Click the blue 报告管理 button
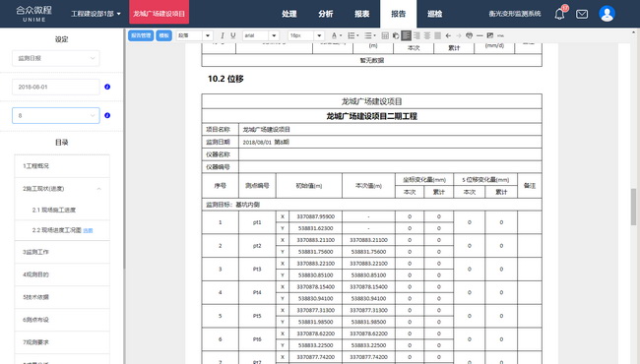The image size is (640, 364). coord(141,35)
